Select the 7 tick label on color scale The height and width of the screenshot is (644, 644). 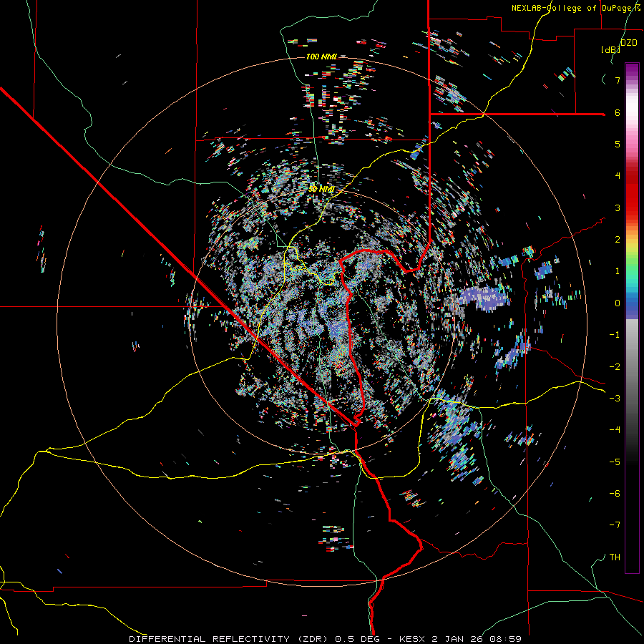pyautogui.click(x=618, y=80)
